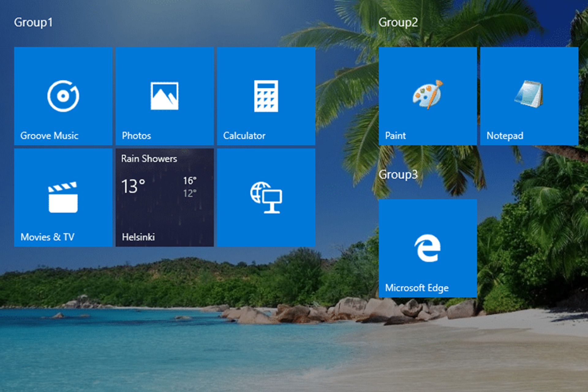588x392 pixels.
Task: Launch Paint via its palette icon
Action: [x=428, y=94]
